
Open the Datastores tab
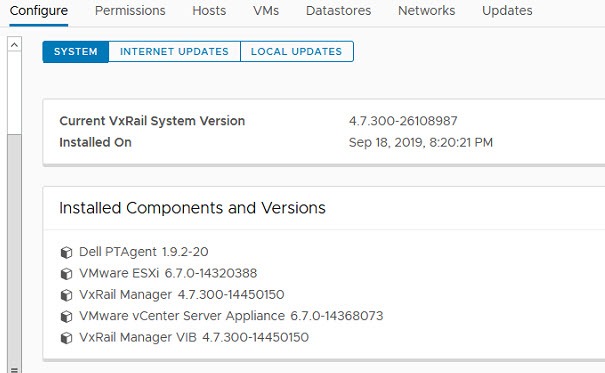click(x=338, y=11)
